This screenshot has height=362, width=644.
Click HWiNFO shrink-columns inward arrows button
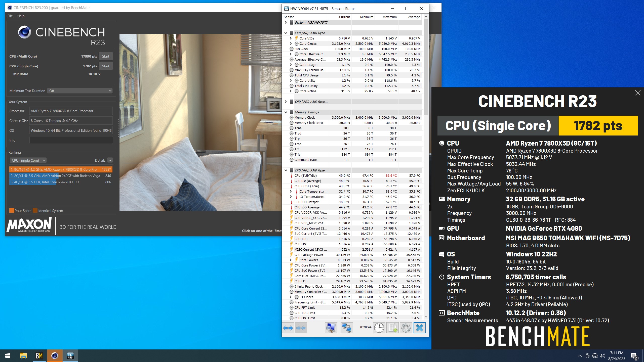[x=301, y=328]
